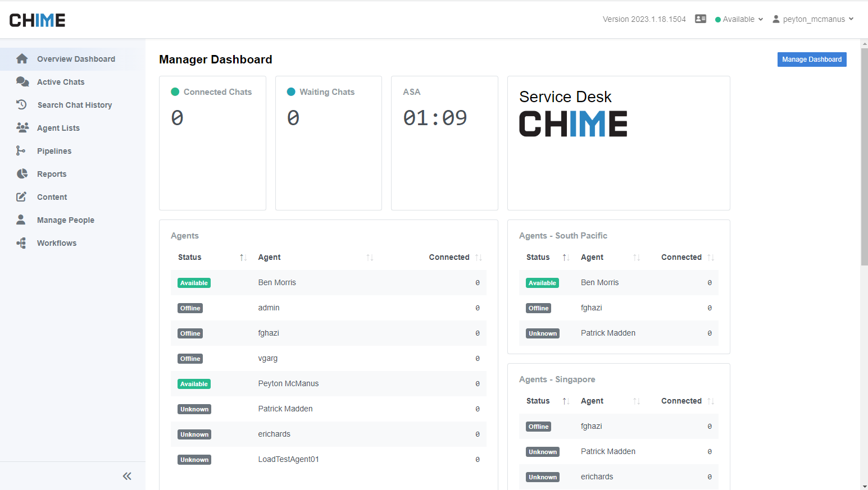This screenshot has height=490, width=868.
Task: Select Ben Morris in Agents table
Action: click(329, 283)
